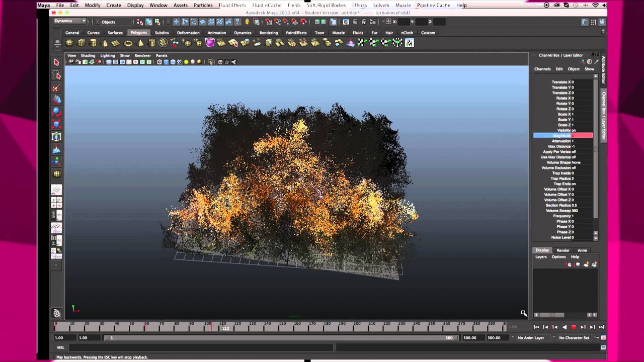Viewport: 644px width, 362px height.
Task: Open the Fields menu
Action: point(294,5)
